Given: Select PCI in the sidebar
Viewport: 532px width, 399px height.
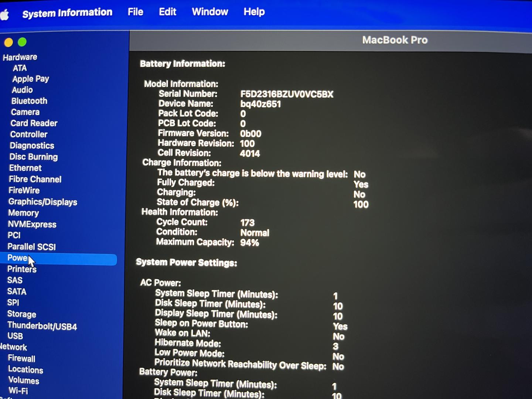Looking at the screenshot, I should click(14, 235).
